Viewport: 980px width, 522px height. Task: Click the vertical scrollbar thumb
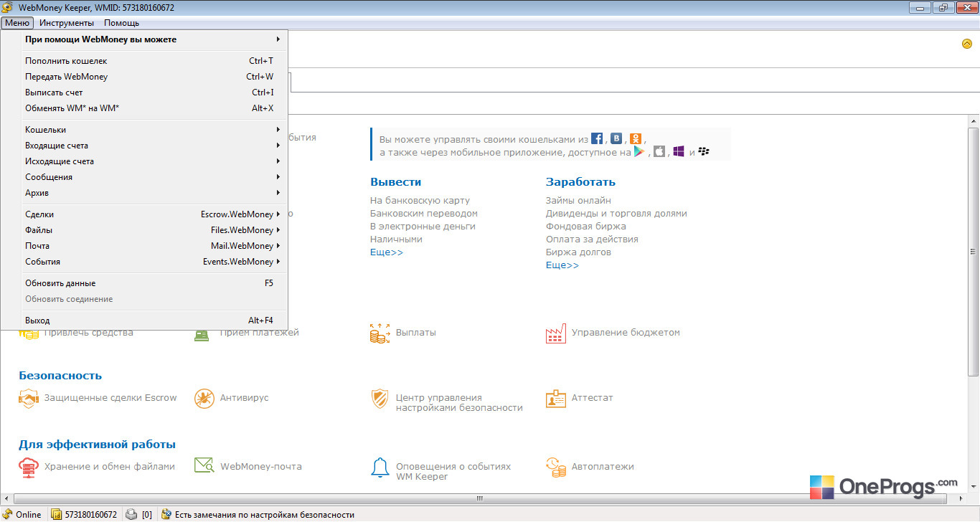[x=973, y=252]
